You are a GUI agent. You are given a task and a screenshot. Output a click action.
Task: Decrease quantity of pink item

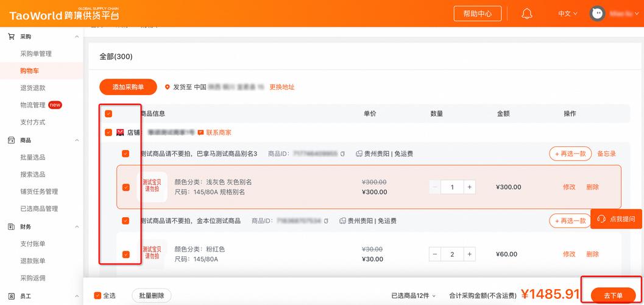coord(434,254)
